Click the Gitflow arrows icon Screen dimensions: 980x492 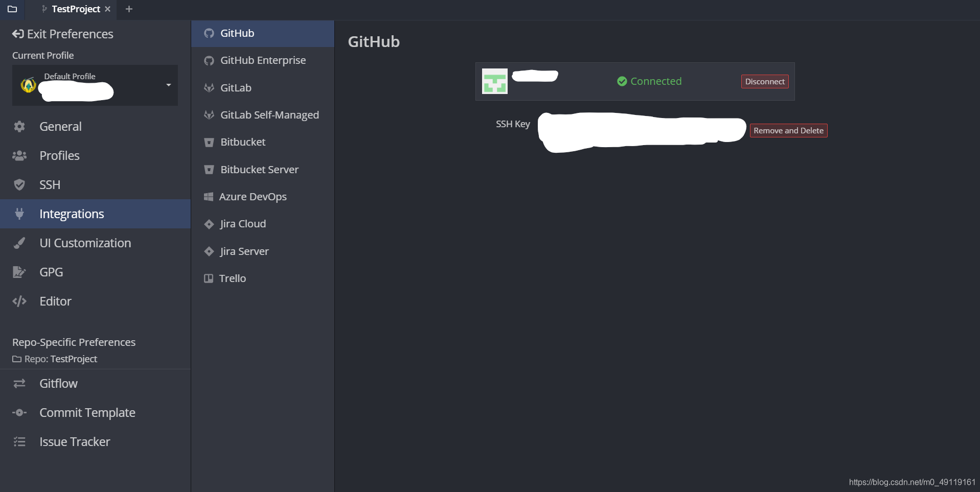pos(19,384)
